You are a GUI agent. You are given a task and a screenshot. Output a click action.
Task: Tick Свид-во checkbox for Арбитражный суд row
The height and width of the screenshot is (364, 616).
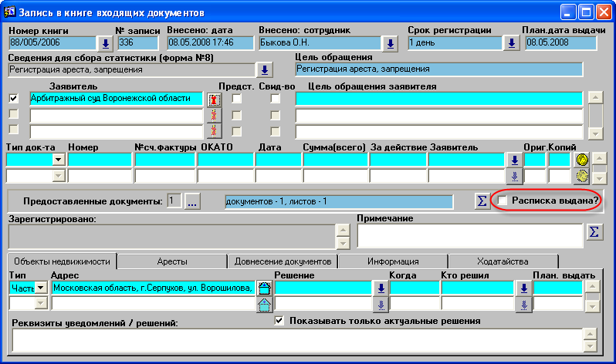(276, 99)
